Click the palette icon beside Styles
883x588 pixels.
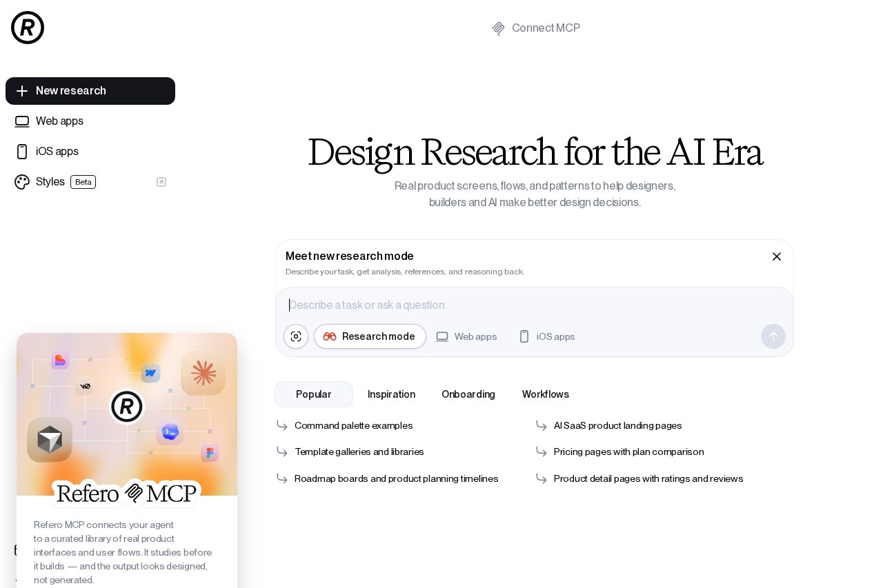click(x=22, y=182)
